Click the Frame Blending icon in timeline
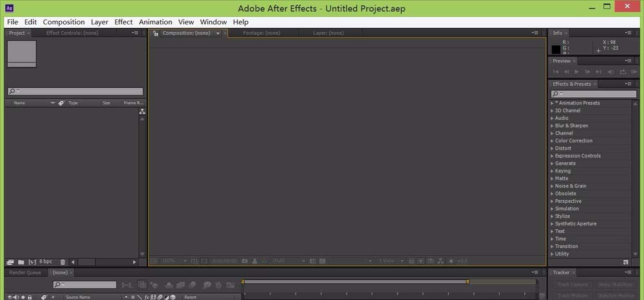644x300 pixels. (x=180, y=285)
